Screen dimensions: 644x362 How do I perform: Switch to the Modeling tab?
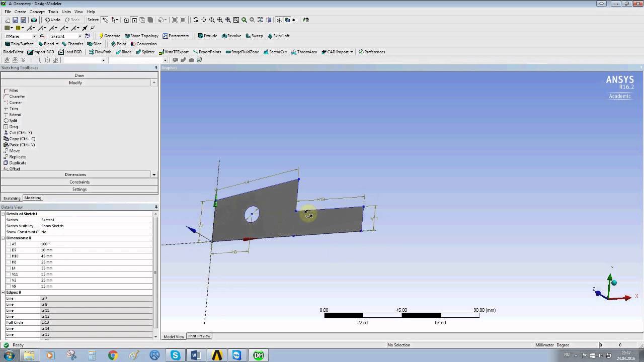[33, 198]
